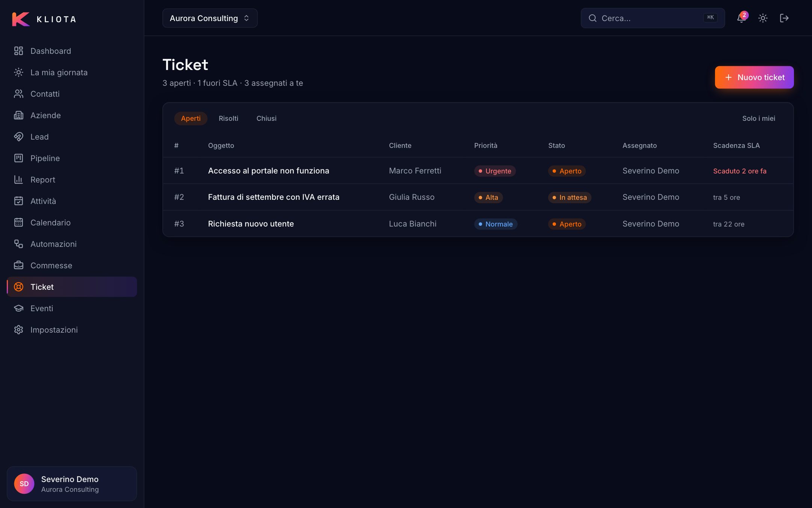
Task: Open ticket Fattura di settembre con IVA errata
Action: click(274, 197)
